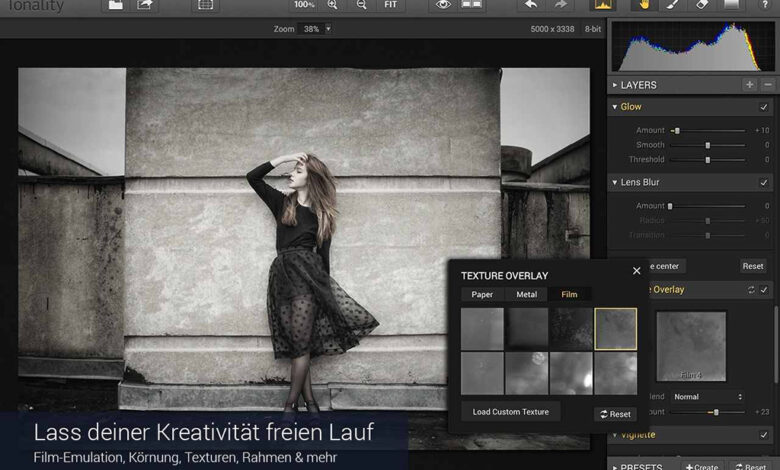This screenshot has width=780, height=470.
Task: Adjust the Glow Amount slider
Action: pyautogui.click(x=677, y=131)
